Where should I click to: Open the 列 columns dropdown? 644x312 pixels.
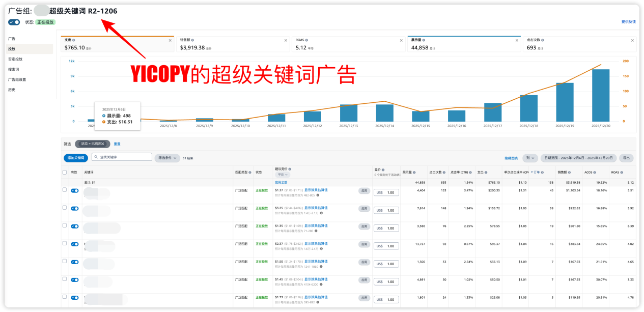tap(530, 158)
